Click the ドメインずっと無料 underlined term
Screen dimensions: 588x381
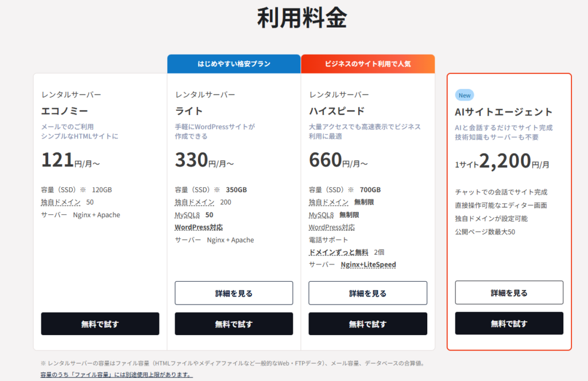pyautogui.click(x=338, y=252)
